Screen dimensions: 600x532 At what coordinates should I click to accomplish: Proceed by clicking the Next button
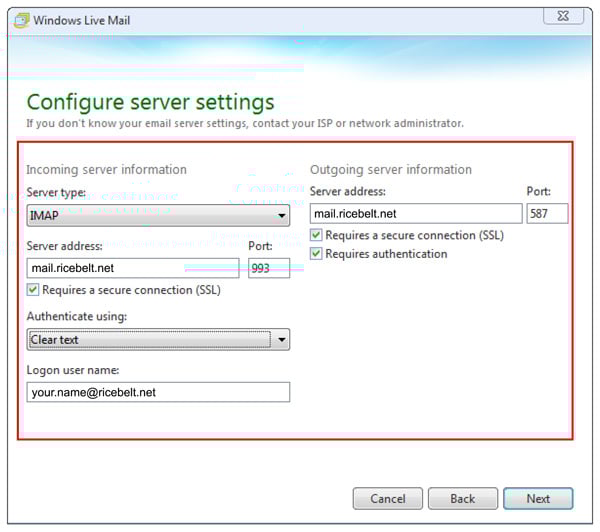(538, 498)
